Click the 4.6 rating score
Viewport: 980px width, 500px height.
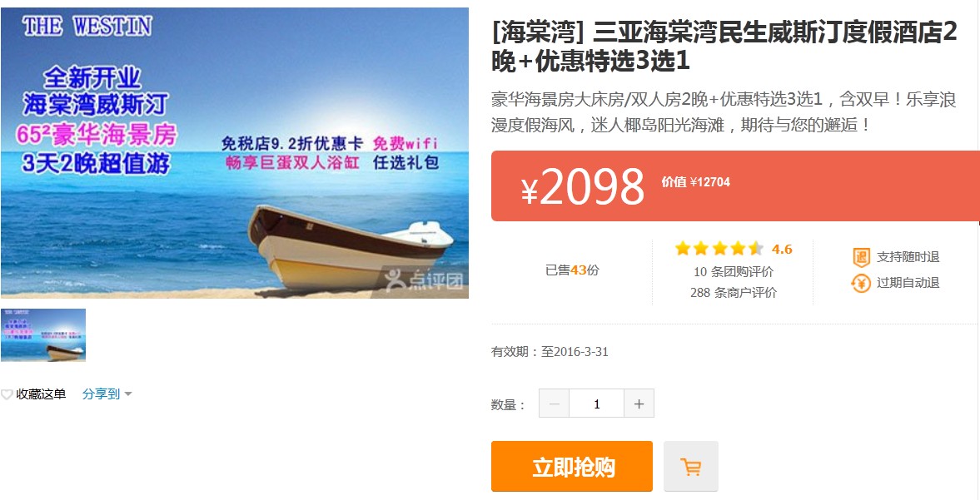pos(782,249)
